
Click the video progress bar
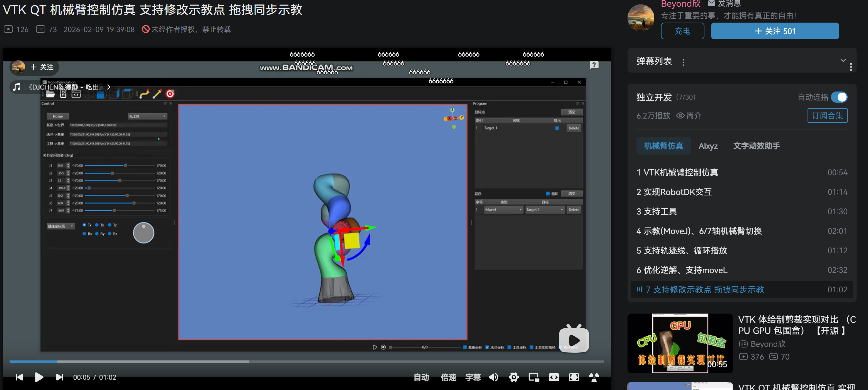point(303,361)
